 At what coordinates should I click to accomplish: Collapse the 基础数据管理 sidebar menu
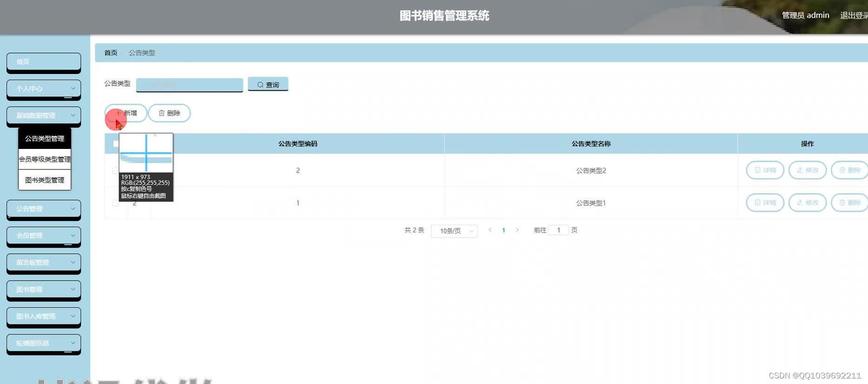[44, 116]
